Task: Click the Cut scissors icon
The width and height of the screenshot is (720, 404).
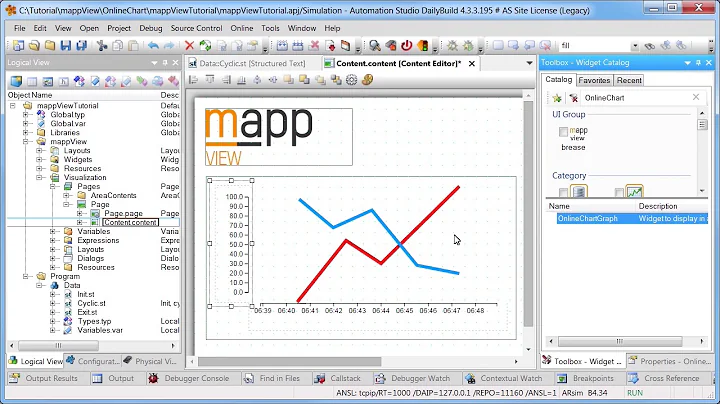Action: (x=102, y=45)
